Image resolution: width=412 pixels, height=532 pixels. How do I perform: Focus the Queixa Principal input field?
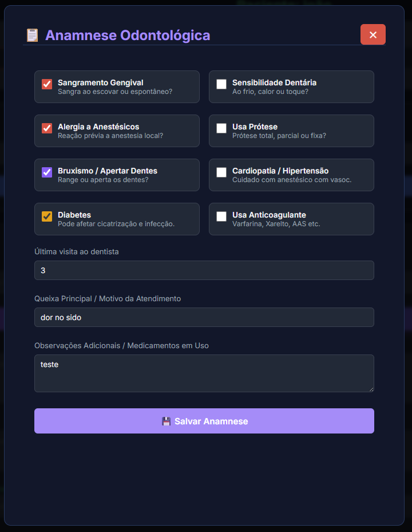coord(204,317)
